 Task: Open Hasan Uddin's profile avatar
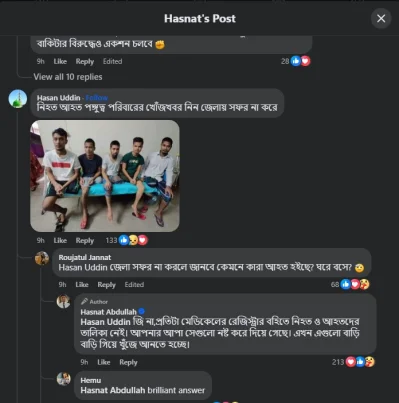pyautogui.click(x=18, y=99)
